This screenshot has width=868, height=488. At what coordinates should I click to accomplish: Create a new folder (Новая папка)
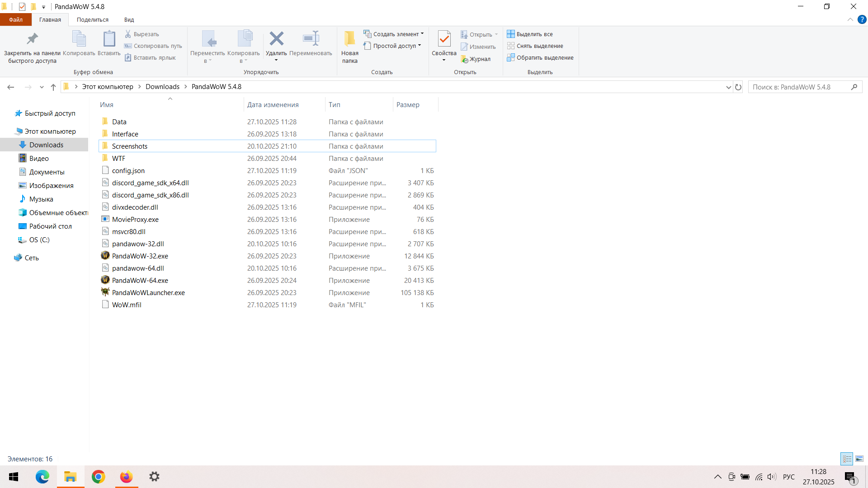(x=349, y=46)
